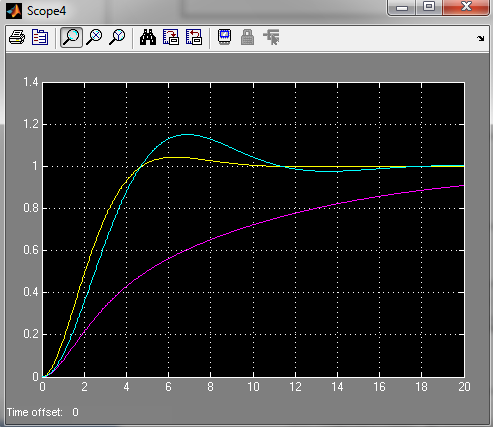Click the Print icon in the toolbar
Viewport: 493px width, 427px height.
pyautogui.click(x=17, y=37)
